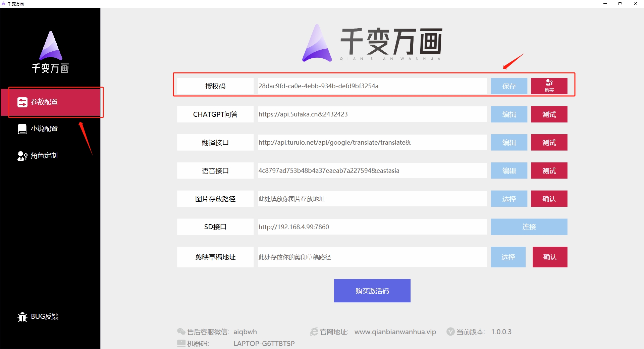644x349 pixels.
Task: Click the computer icon beside 机器码
Action: point(181,343)
